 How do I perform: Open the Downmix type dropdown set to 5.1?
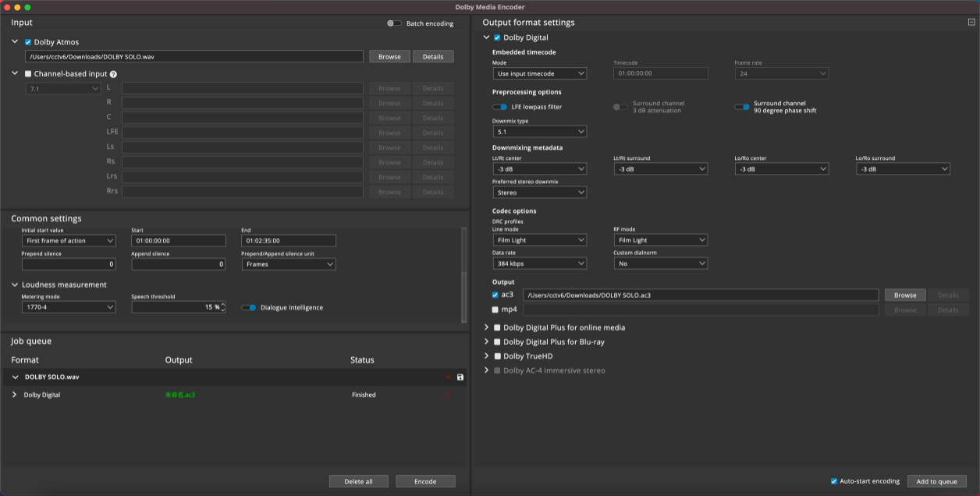pos(539,132)
